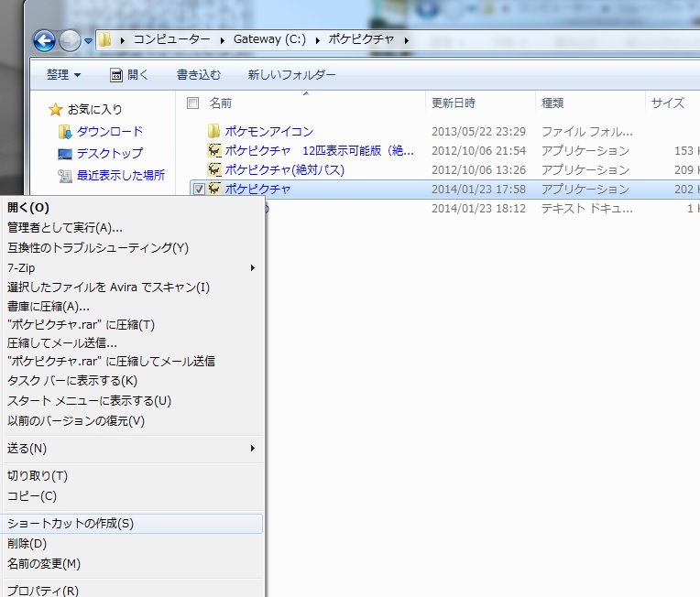Viewport: 700px width, 597px height.
Task: Open the 7-Zip submenu
Action: (133, 267)
